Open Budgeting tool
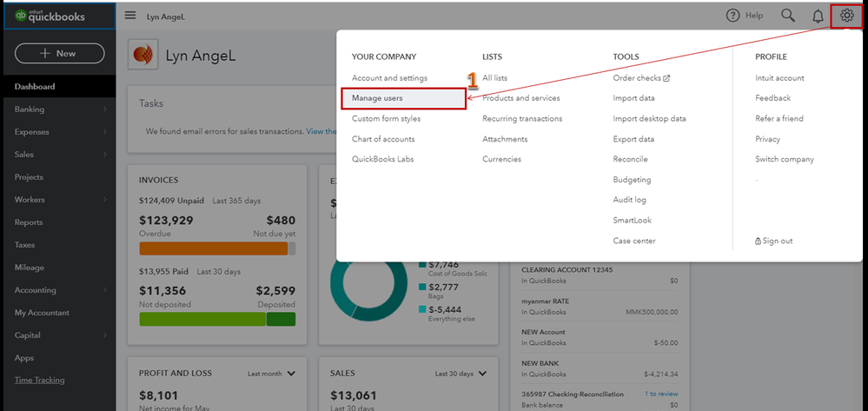 (x=633, y=180)
